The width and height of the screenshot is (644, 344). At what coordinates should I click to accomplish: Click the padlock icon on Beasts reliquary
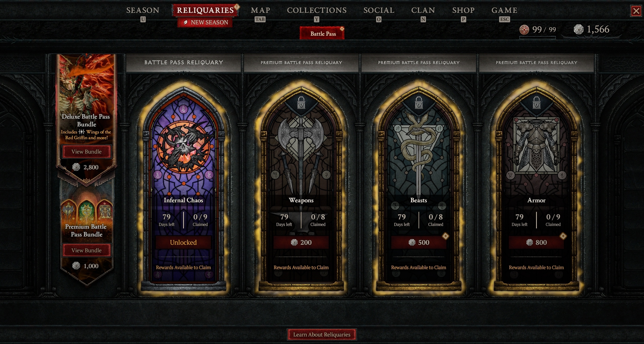[419, 103]
